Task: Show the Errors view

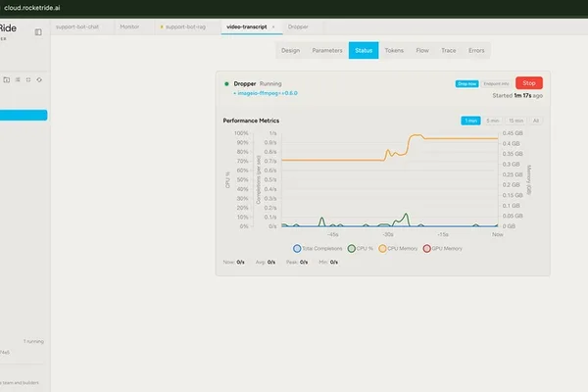Action: (476, 50)
